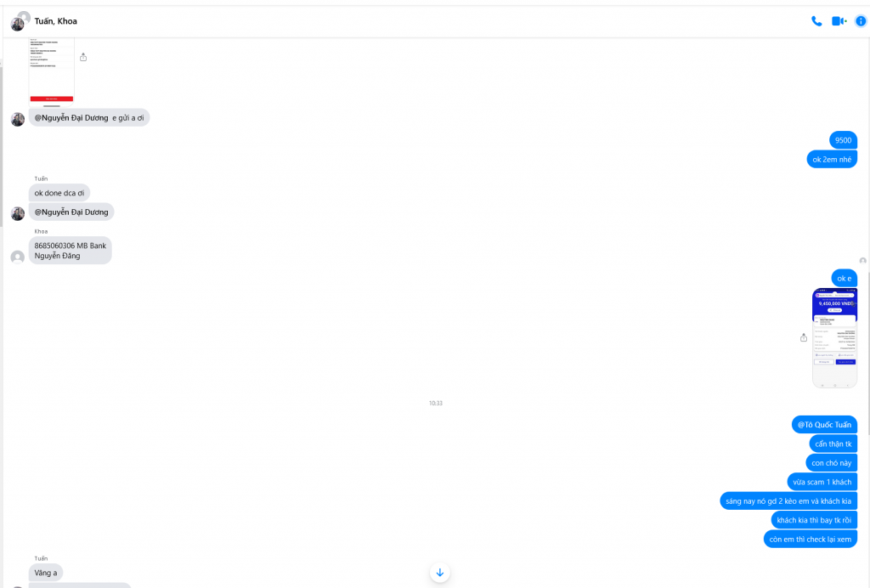Share the red-button receipt image via forward icon
870x588 pixels.
(83, 57)
